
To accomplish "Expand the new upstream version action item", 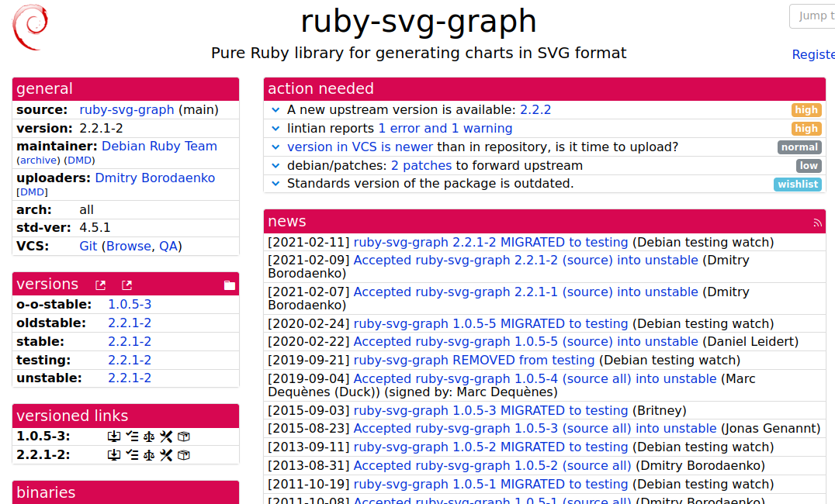I will [x=275, y=110].
